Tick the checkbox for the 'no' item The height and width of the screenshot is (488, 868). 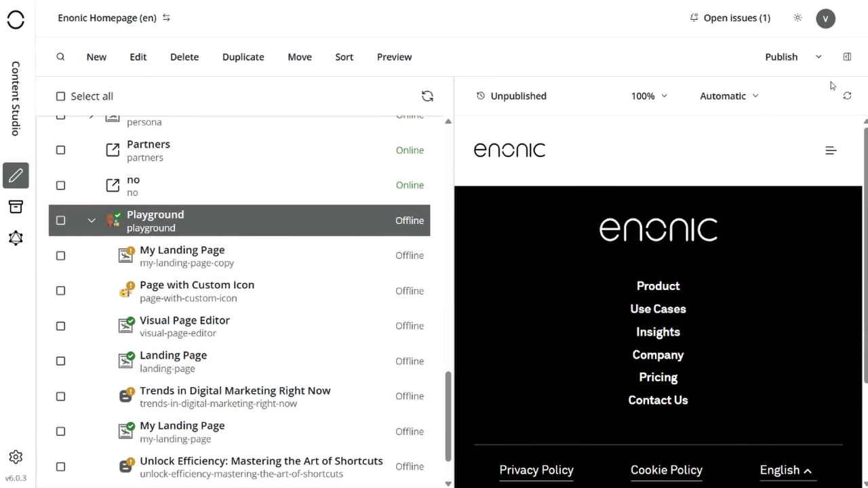[60, 185]
